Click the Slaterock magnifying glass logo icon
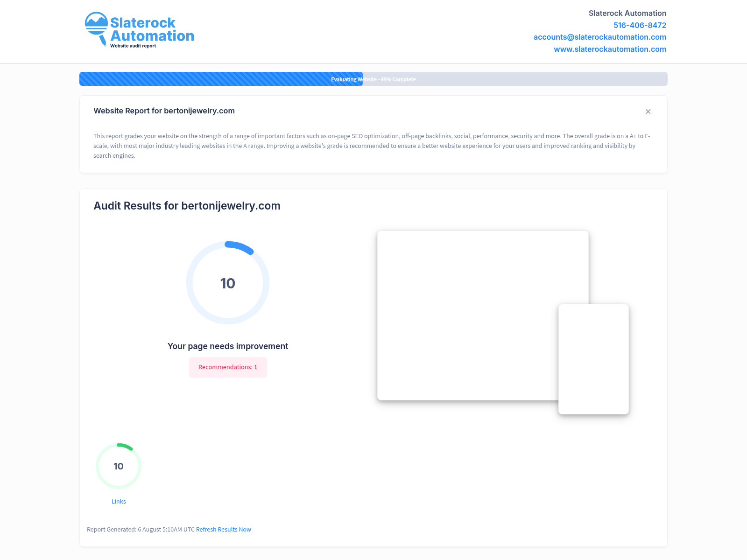This screenshot has height=560, width=747. pyautogui.click(x=97, y=28)
